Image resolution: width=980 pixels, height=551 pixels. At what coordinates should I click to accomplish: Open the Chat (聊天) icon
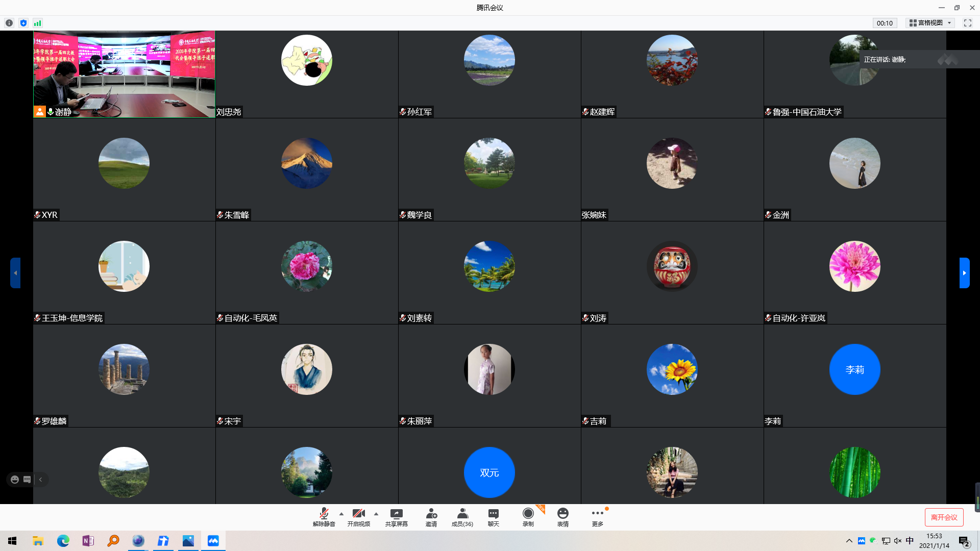[493, 517]
